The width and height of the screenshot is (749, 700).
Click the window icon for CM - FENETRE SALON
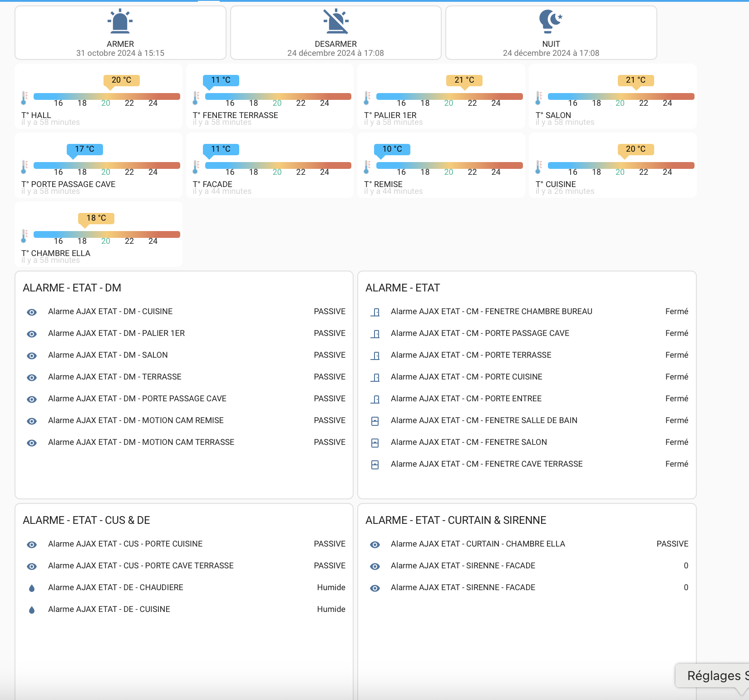375,443
